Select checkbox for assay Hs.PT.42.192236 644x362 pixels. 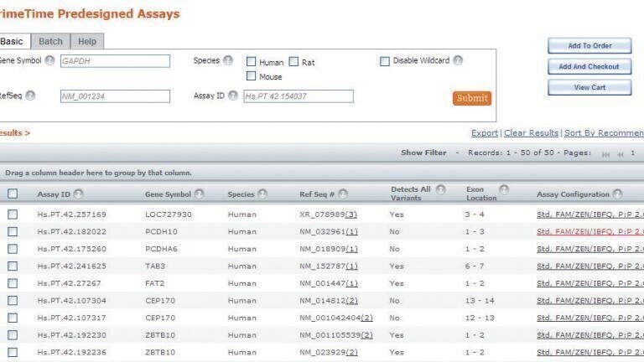13,352
